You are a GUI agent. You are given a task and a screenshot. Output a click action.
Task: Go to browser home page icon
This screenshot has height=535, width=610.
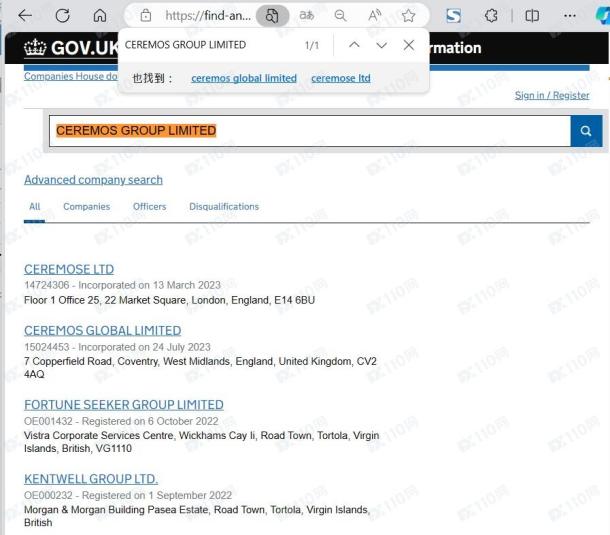click(x=100, y=16)
